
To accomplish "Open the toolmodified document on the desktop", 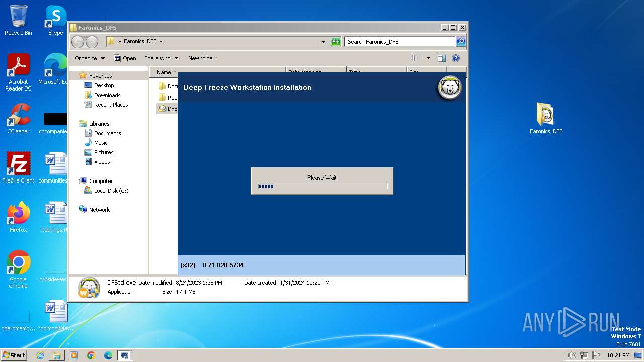I will pos(55,316).
